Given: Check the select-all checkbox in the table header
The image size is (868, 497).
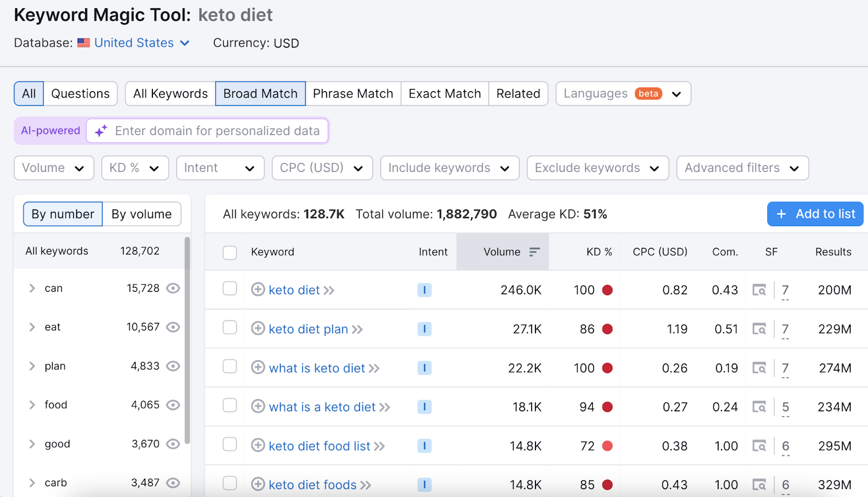Looking at the screenshot, I should [x=229, y=252].
